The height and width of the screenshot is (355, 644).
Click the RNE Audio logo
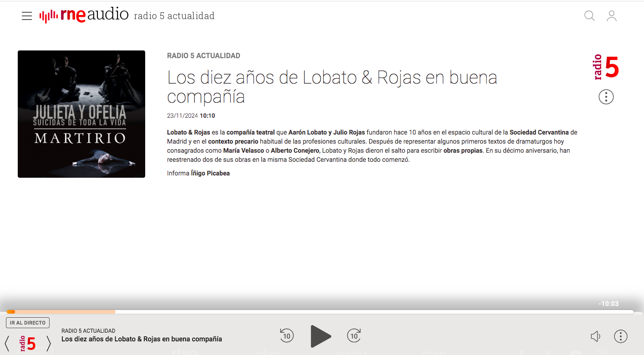coord(84,15)
